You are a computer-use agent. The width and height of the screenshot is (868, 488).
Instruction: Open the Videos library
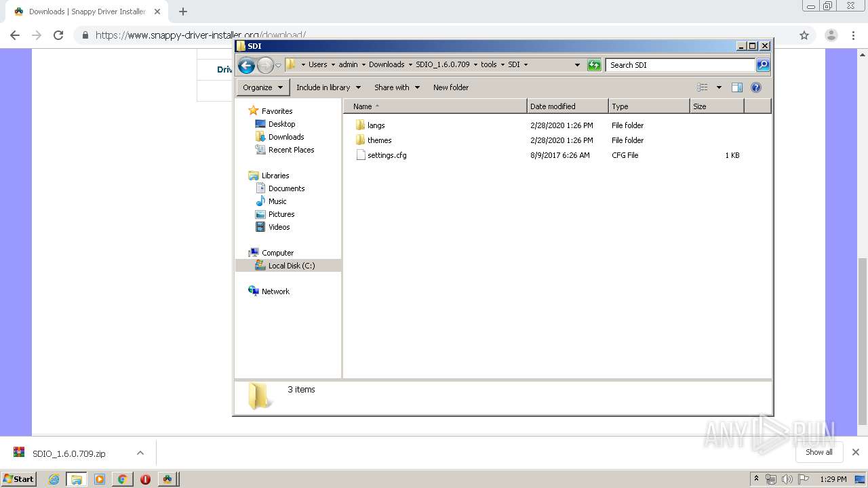point(279,227)
